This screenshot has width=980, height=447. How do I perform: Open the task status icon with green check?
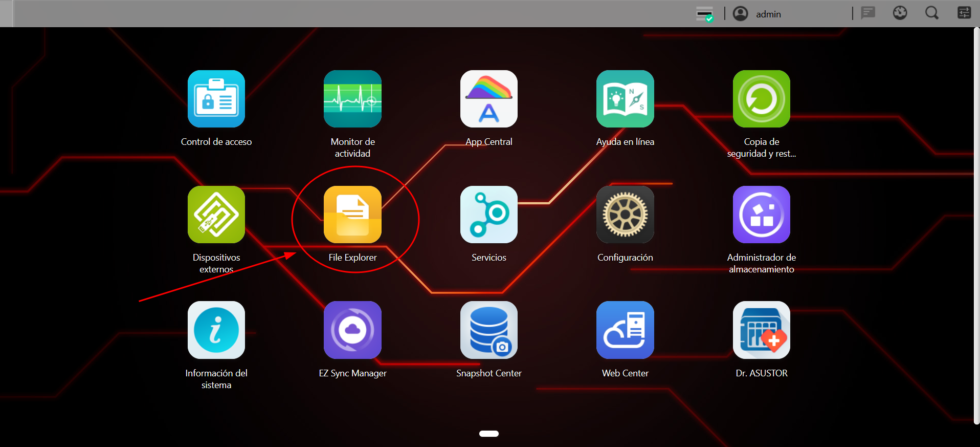[705, 14]
